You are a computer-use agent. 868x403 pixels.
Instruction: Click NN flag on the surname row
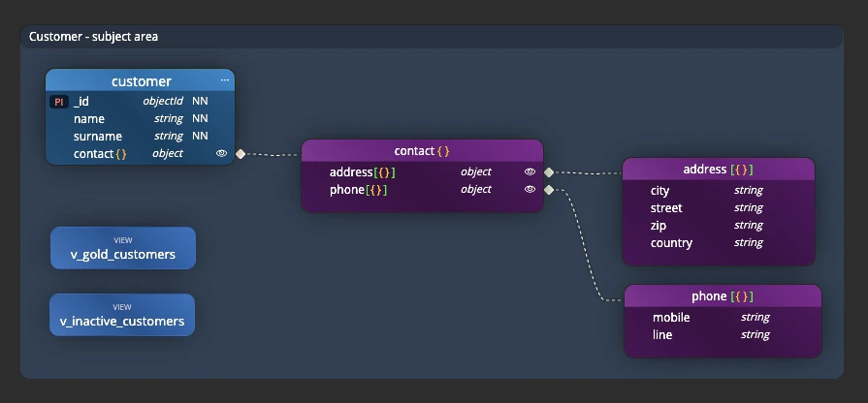point(200,136)
